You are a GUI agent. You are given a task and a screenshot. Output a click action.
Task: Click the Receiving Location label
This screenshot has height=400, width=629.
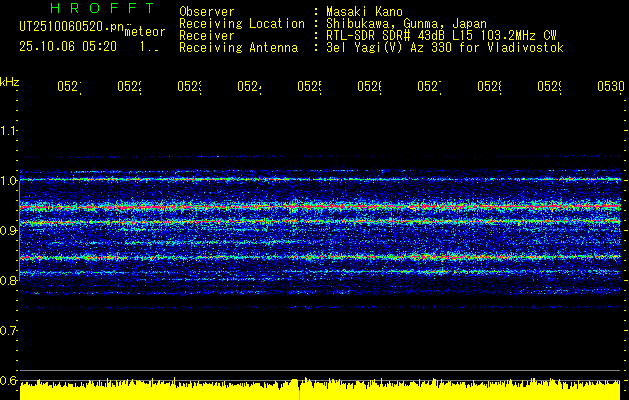coord(242,24)
